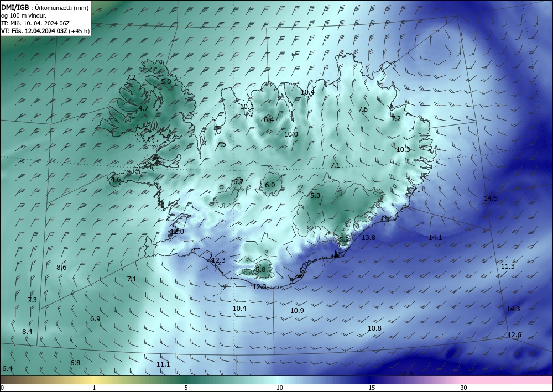Image resolution: width=553 pixels, height=392 pixels.
Task: Click the map value 5.2
Action: (344, 240)
